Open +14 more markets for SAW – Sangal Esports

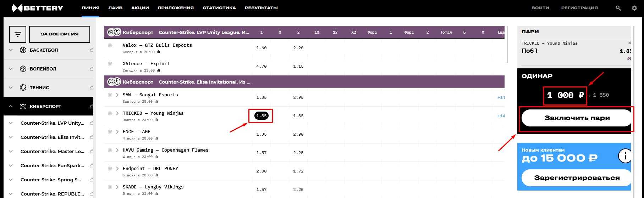[x=501, y=97]
